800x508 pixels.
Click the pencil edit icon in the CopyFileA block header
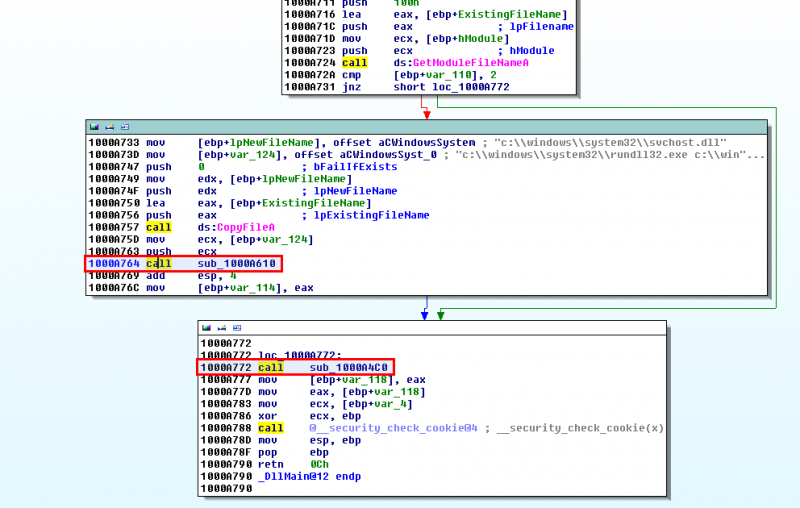point(108,128)
